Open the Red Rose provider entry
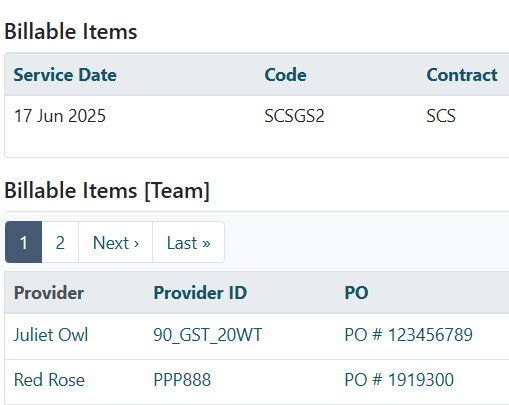Image resolution: width=509 pixels, height=405 pixels. 49,380
